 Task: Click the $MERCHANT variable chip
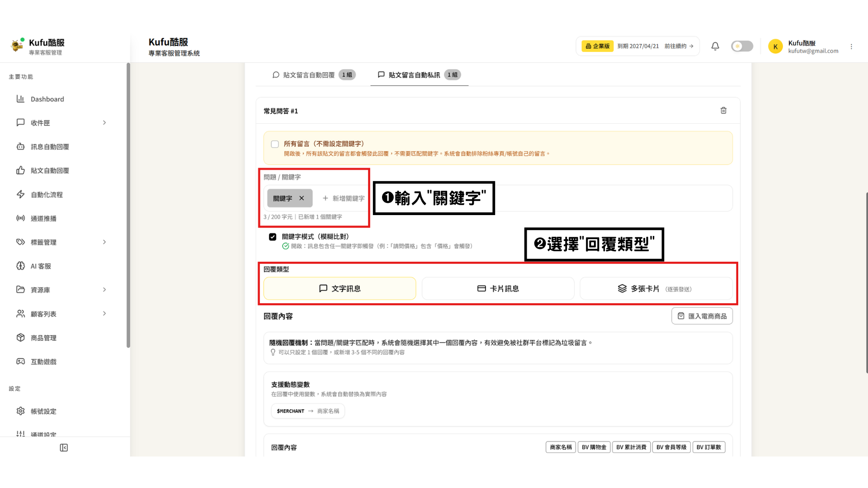(308, 411)
